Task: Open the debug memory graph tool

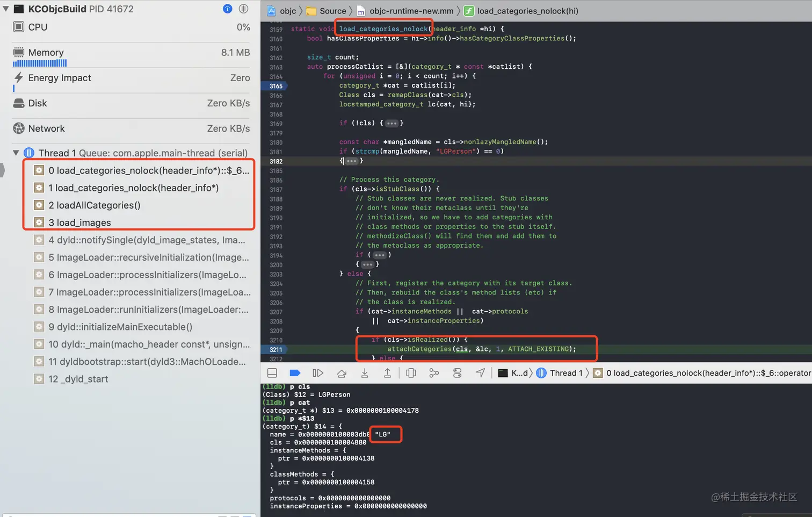Action: click(434, 373)
